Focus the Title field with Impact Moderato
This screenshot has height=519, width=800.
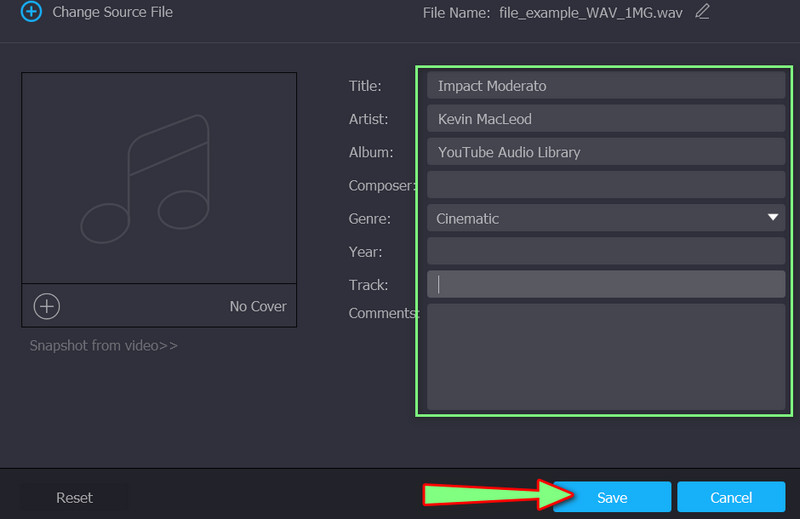(x=605, y=86)
